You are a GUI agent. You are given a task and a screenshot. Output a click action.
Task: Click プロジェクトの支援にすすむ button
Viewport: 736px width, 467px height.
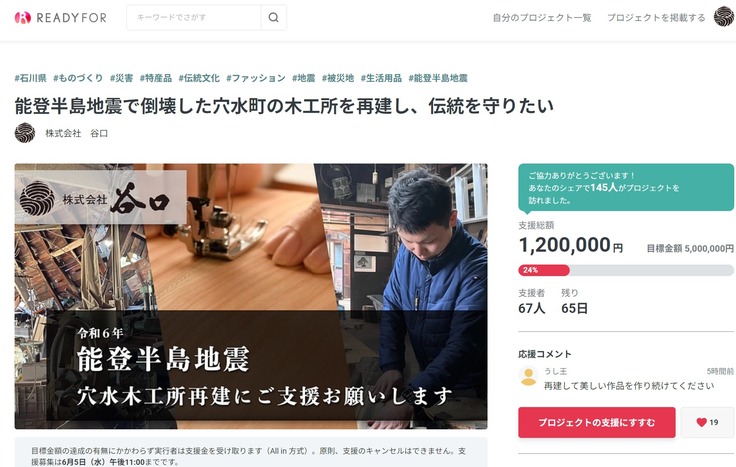[x=597, y=422]
